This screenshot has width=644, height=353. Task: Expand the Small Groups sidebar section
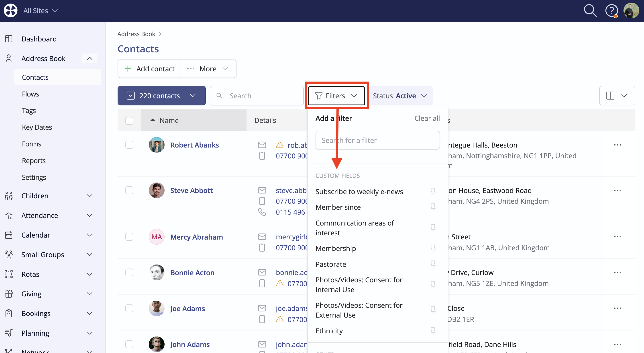(x=90, y=254)
